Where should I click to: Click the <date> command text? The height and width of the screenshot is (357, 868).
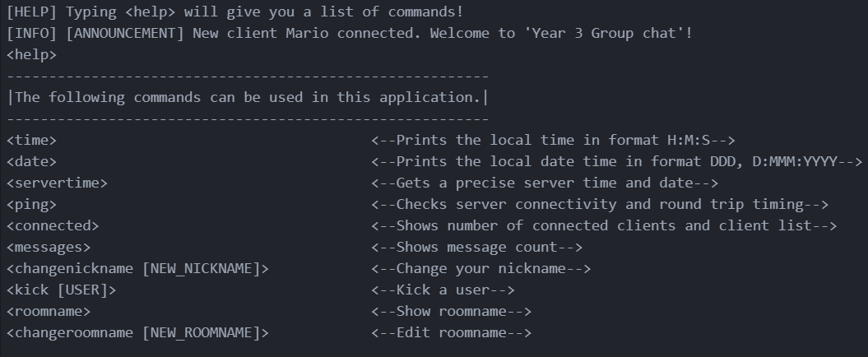[x=31, y=161]
